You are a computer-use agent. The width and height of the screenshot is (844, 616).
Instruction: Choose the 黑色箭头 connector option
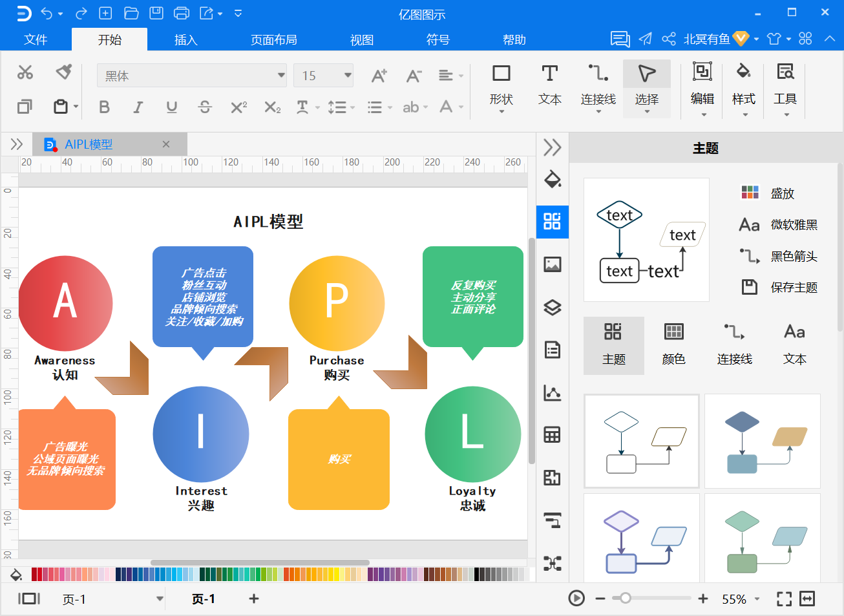(x=778, y=256)
